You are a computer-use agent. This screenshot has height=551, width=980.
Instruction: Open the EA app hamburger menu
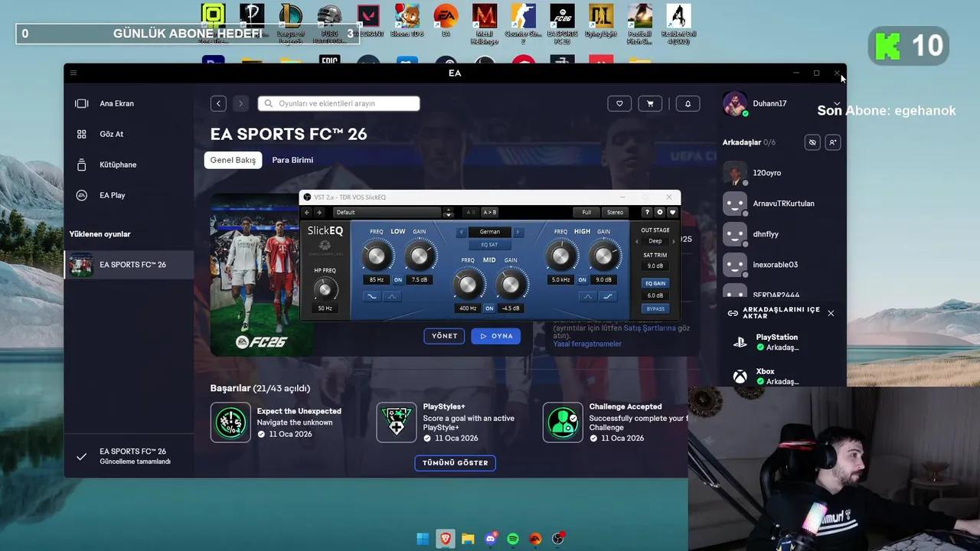click(73, 73)
